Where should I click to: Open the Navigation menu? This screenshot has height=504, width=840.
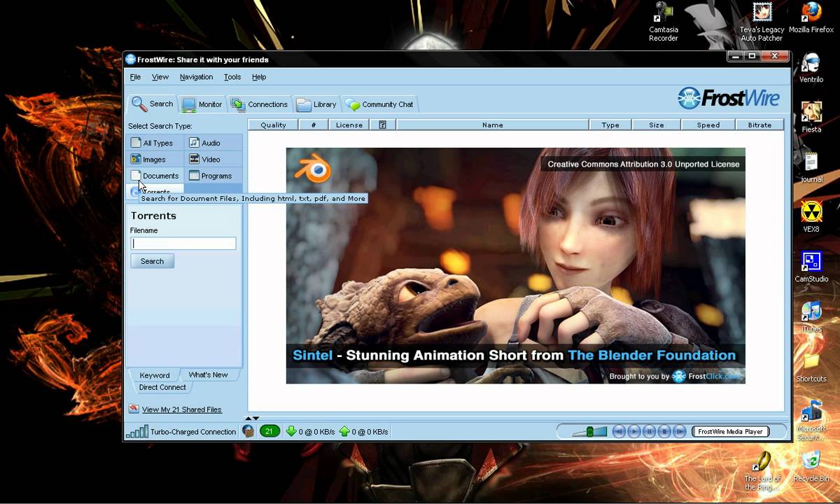click(x=196, y=77)
